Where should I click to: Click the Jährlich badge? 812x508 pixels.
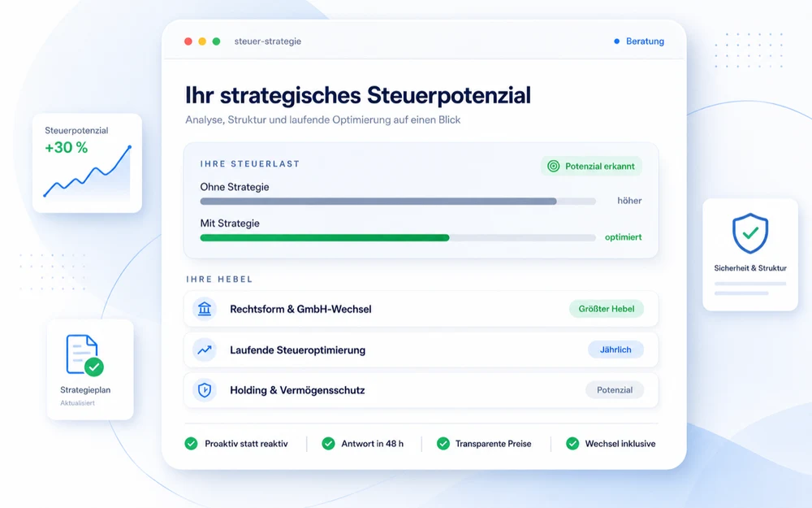pyautogui.click(x=615, y=350)
